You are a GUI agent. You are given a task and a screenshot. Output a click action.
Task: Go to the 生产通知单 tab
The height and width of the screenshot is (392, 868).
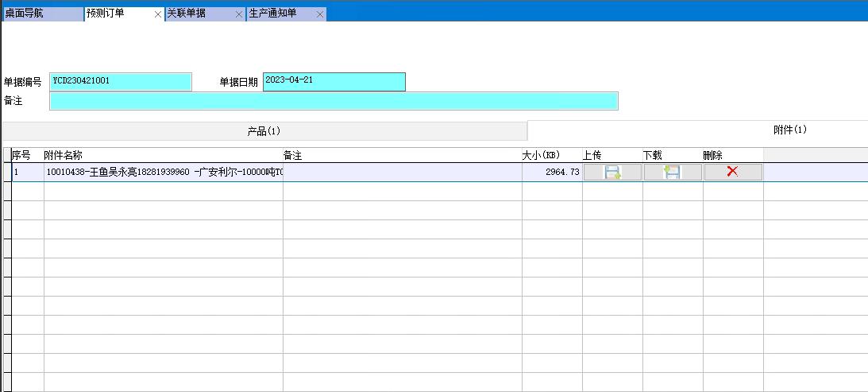[x=280, y=14]
